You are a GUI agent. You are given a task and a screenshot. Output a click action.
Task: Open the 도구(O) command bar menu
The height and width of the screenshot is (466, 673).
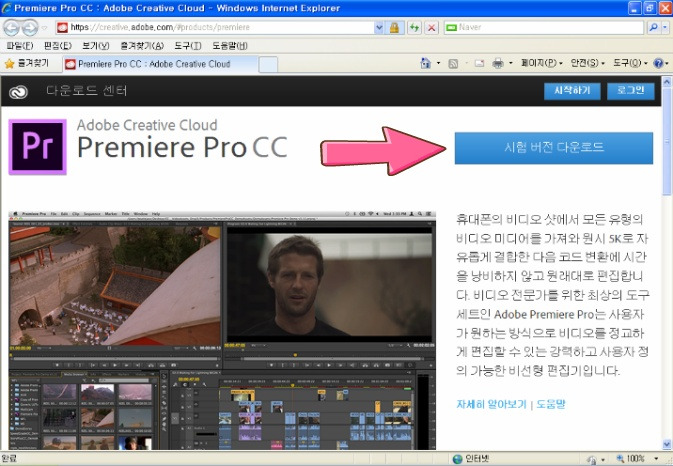point(630,64)
